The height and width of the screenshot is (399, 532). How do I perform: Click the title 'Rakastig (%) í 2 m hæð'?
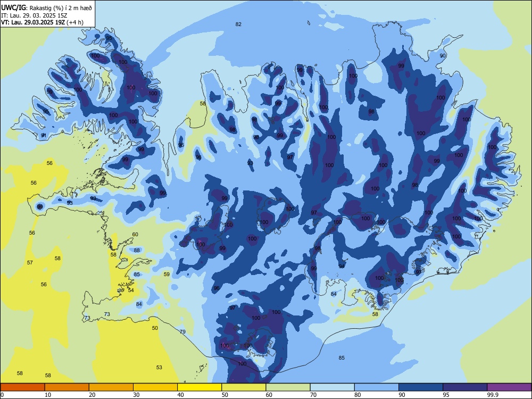click(61, 8)
